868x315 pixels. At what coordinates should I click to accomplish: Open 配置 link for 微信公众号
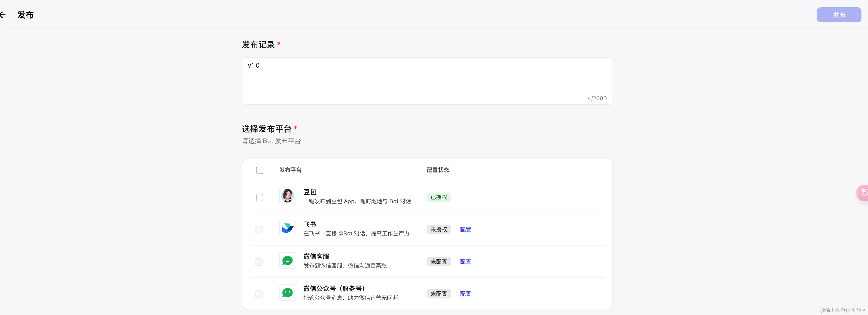click(465, 294)
